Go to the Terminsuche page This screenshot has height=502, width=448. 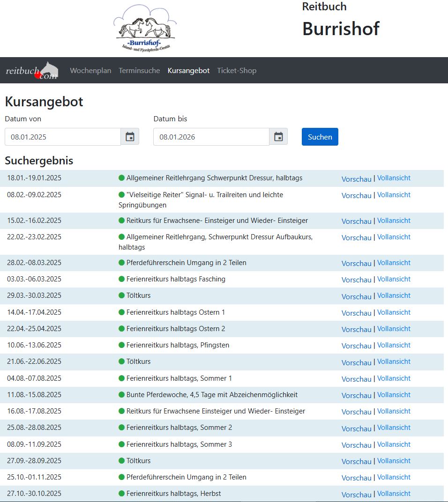coord(139,71)
